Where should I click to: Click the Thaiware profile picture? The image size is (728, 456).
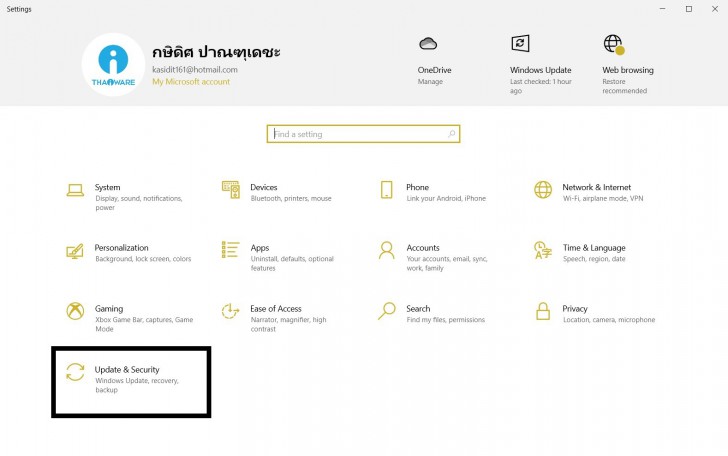(x=113, y=65)
